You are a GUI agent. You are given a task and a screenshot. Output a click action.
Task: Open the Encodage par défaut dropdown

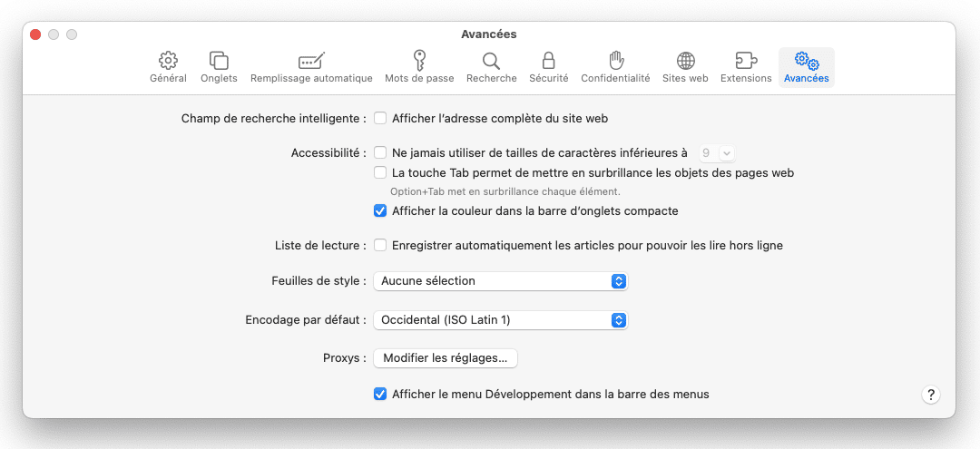(x=500, y=320)
